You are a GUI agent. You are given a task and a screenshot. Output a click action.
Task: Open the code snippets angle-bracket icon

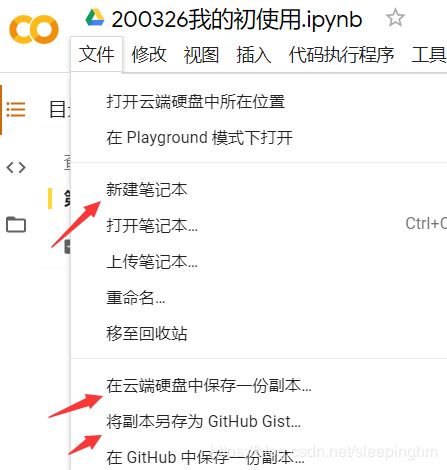click(16, 167)
